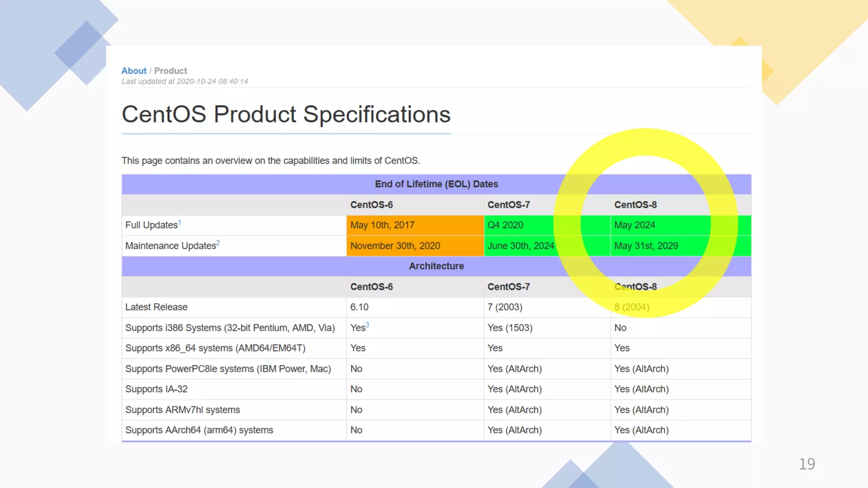Click the Product breadcrumb text
This screenshot has height=488, width=868.
170,71
